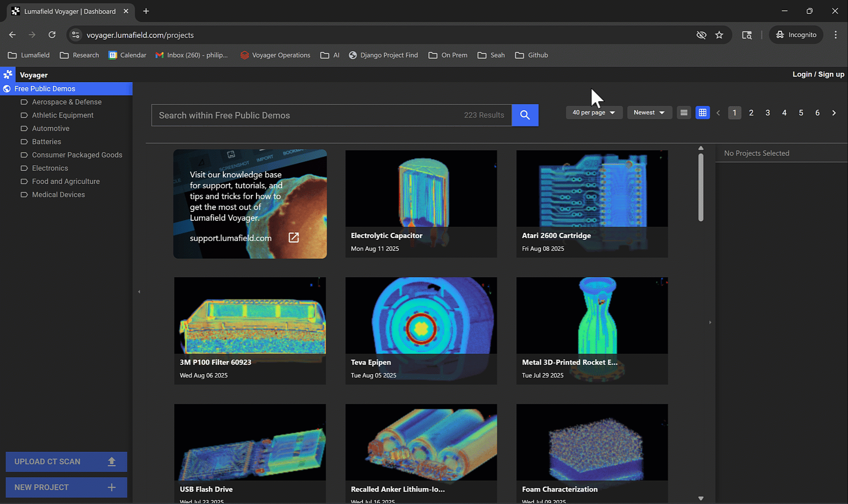Open the Medical Devices folder
This screenshot has height=504, width=848.
[58, 195]
